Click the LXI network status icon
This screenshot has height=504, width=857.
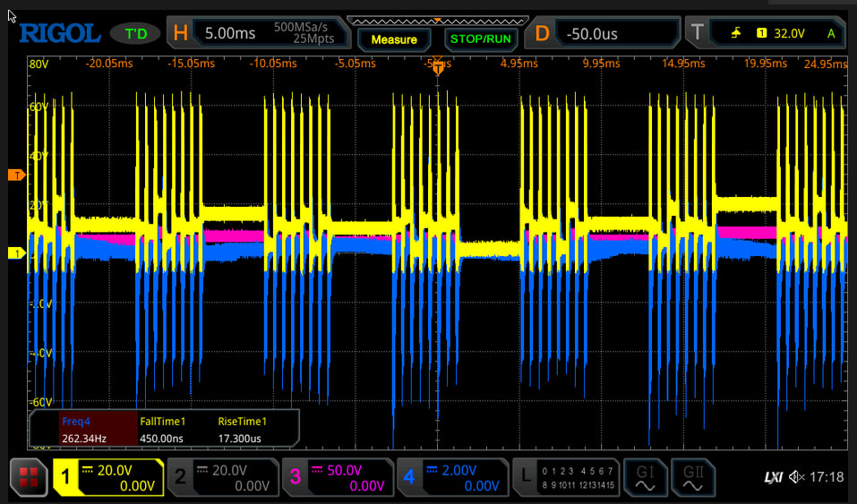point(773,478)
